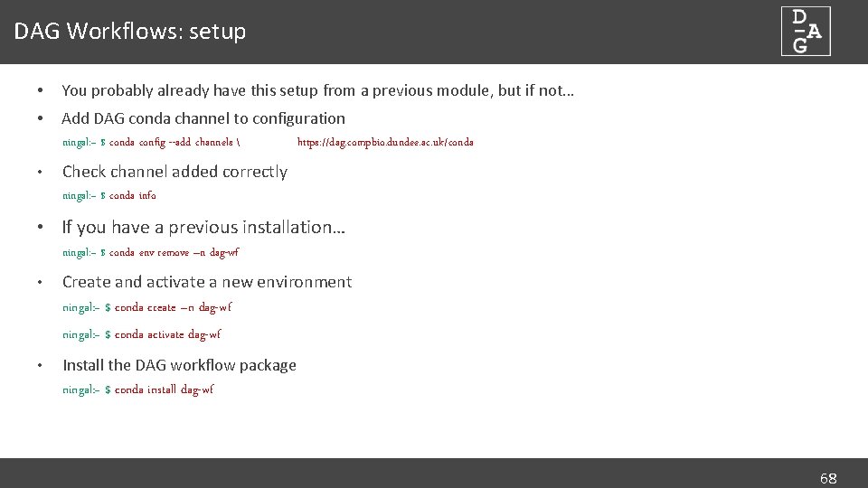This screenshot has width=868, height=488.
Task: Click 'Check channel added correctly' bullet
Action: (175, 172)
